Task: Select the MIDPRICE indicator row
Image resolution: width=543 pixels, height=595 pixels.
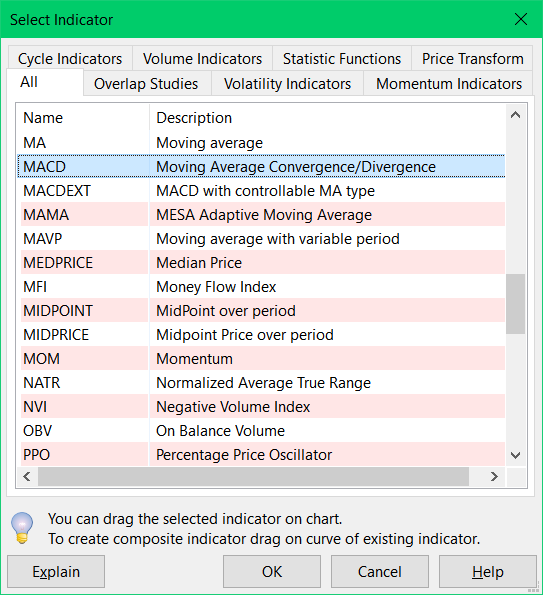Action: coord(261,335)
